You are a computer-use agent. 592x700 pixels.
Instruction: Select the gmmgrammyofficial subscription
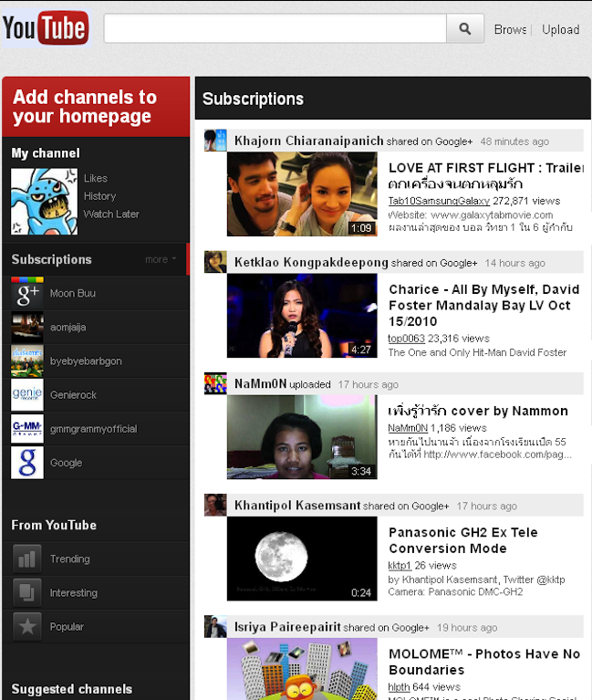96,429
